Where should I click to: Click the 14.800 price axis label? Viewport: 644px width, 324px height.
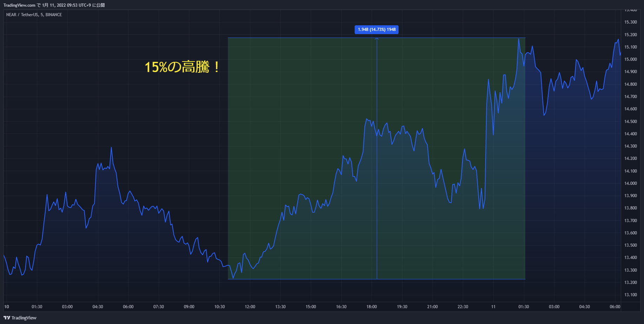click(630, 84)
